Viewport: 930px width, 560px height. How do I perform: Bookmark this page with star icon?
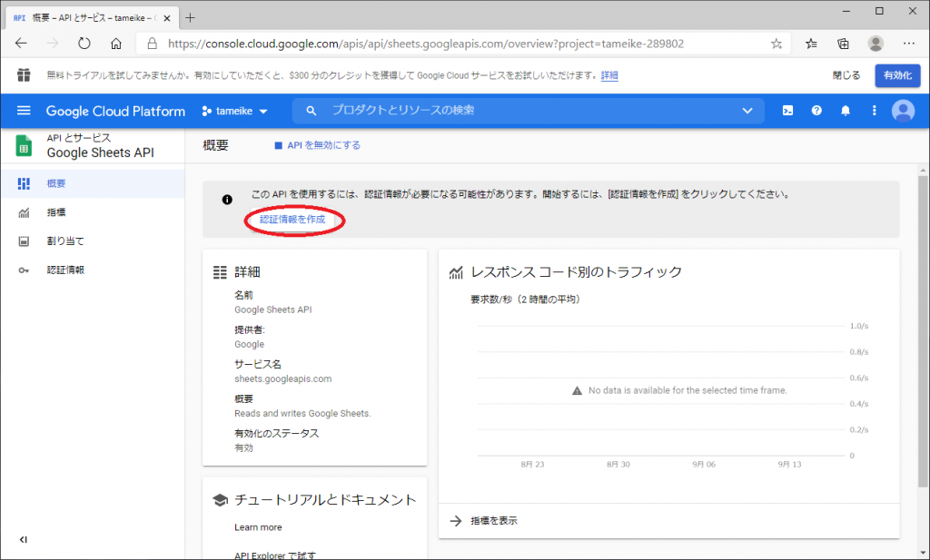(777, 44)
